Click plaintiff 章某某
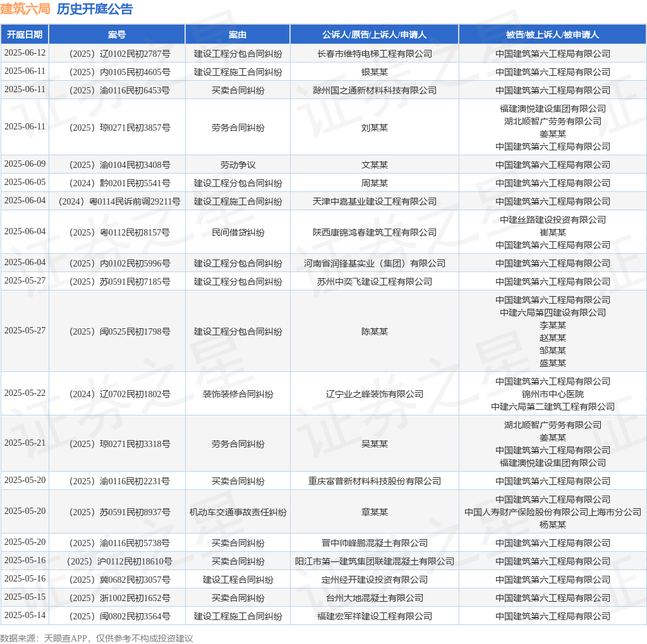 374,512
